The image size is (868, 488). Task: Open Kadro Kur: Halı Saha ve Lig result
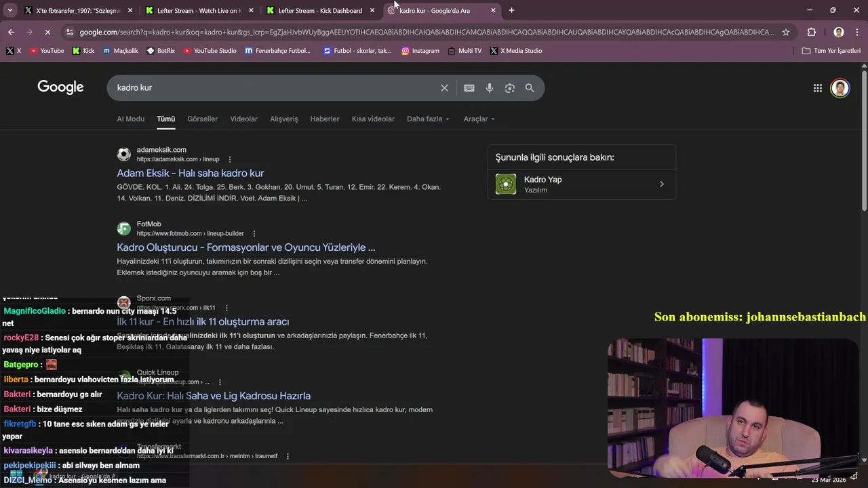pos(214,396)
